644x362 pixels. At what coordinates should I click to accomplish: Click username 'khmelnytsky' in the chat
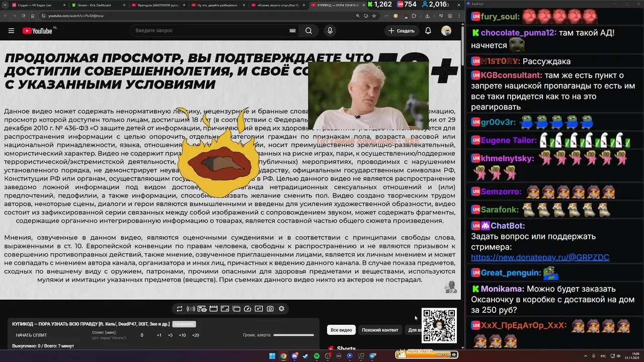click(507, 158)
